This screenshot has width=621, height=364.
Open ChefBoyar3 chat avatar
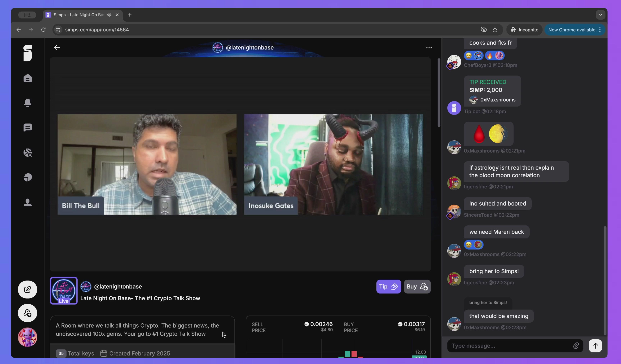[454, 62]
